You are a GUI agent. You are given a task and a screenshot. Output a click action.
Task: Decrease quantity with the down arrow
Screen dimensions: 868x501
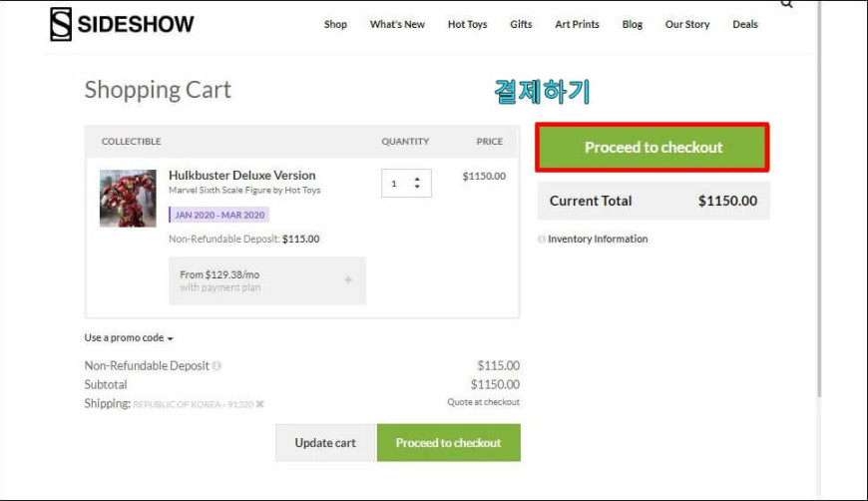pos(417,187)
